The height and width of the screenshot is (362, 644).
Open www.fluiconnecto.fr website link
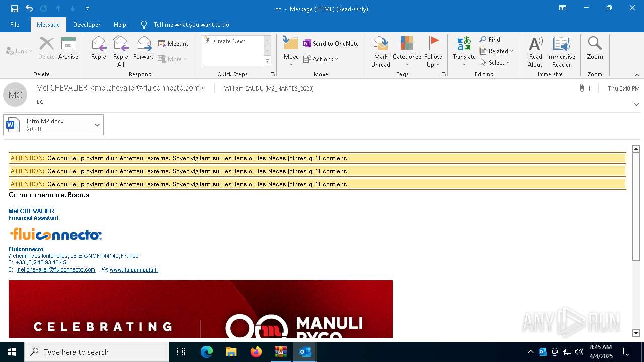click(x=134, y=270)
